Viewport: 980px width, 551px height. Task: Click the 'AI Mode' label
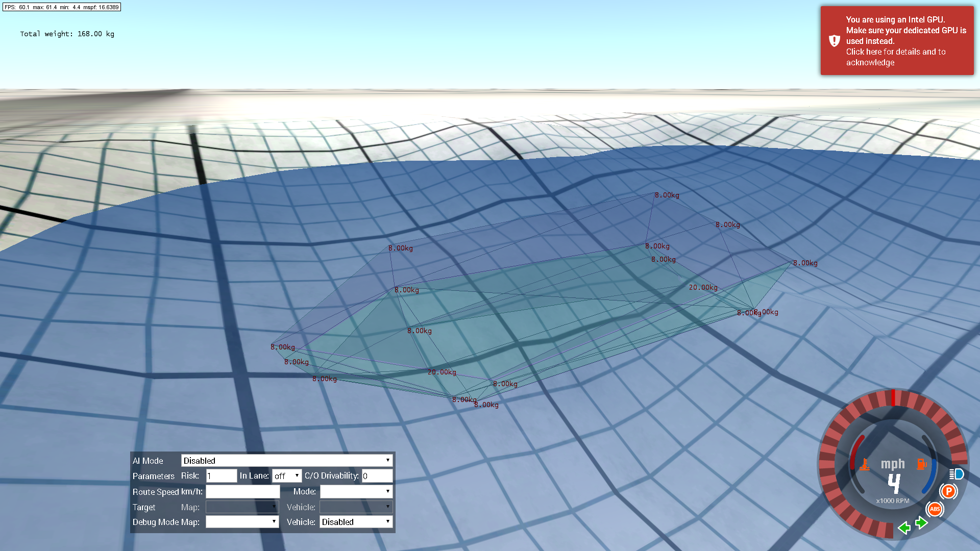pos(148,461)
